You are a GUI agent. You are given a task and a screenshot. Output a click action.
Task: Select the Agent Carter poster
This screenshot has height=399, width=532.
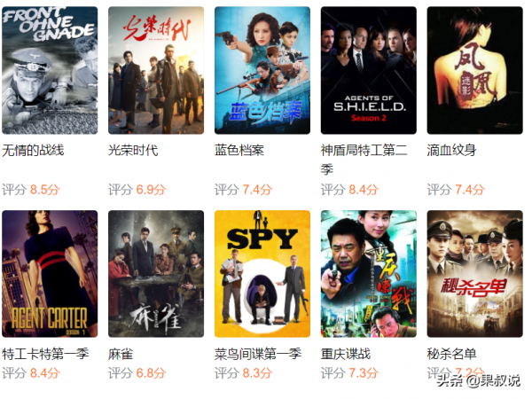(50, 274)
